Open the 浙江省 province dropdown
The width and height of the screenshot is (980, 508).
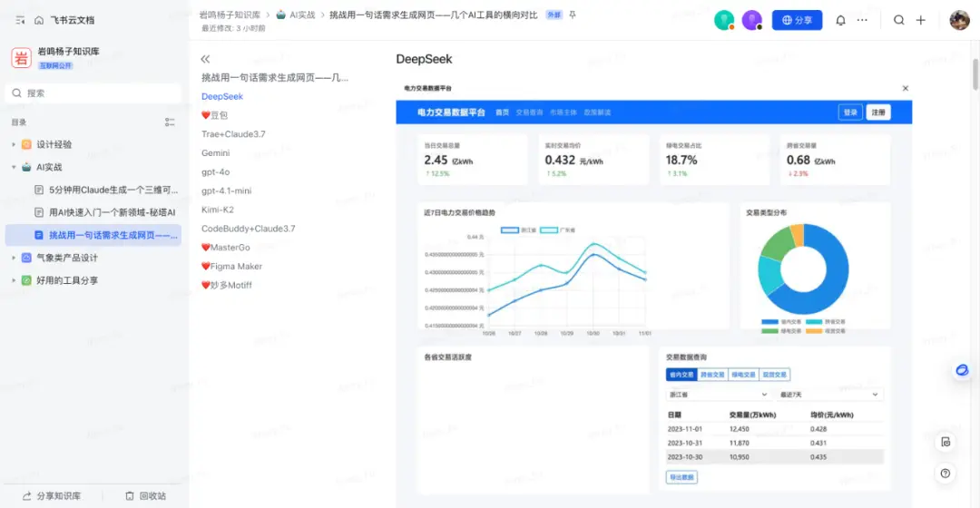[718, 395]
